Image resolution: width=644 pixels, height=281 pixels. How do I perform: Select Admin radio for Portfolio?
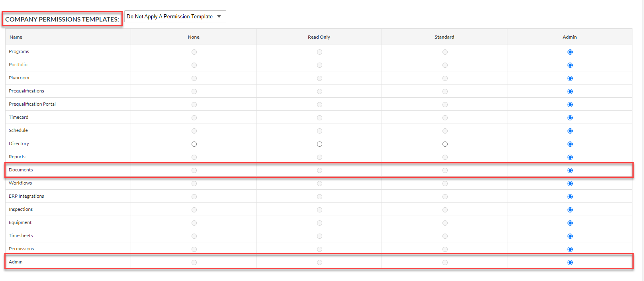(x=570, y=65)
